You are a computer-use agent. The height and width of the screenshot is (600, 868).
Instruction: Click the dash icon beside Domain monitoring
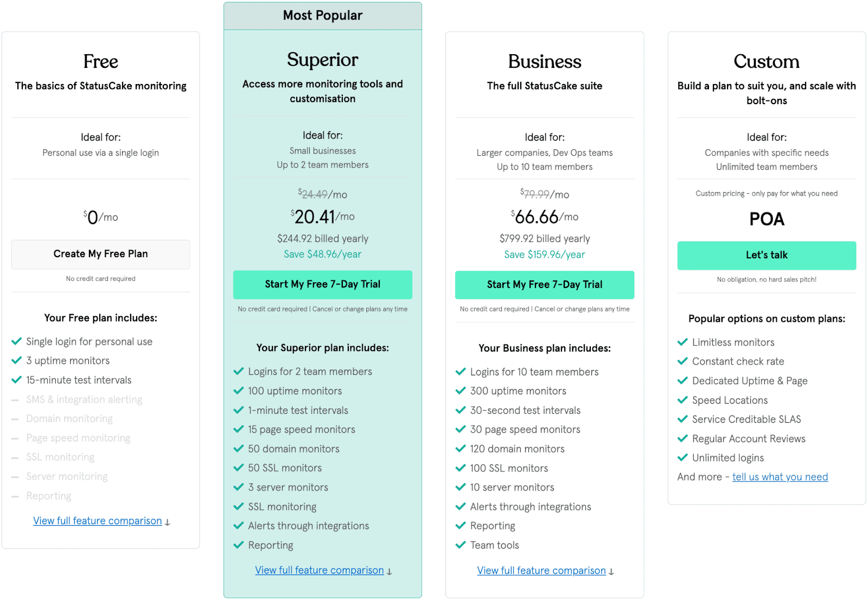15,419
